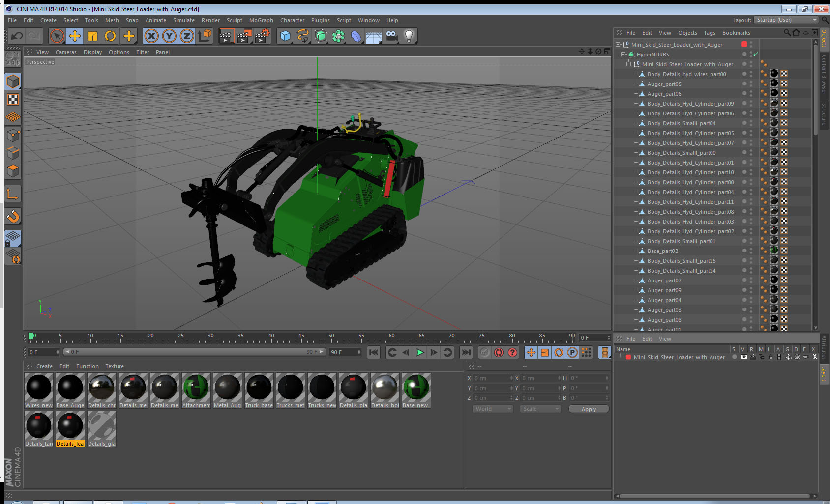This screenshot has height=504, width=830.
Task: Click the Record Active Objects keyframe button
Action: click(x=485, y=352)
